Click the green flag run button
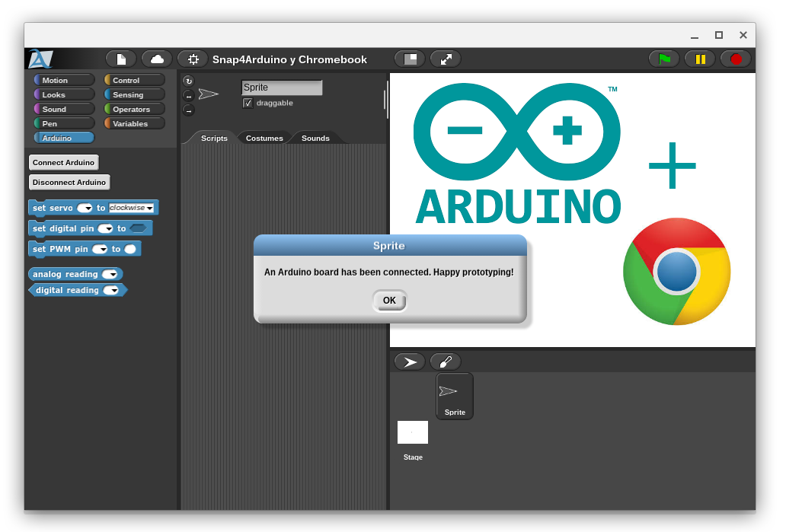The width and height of the screenshot is (786, 532). tap(664, 59)
